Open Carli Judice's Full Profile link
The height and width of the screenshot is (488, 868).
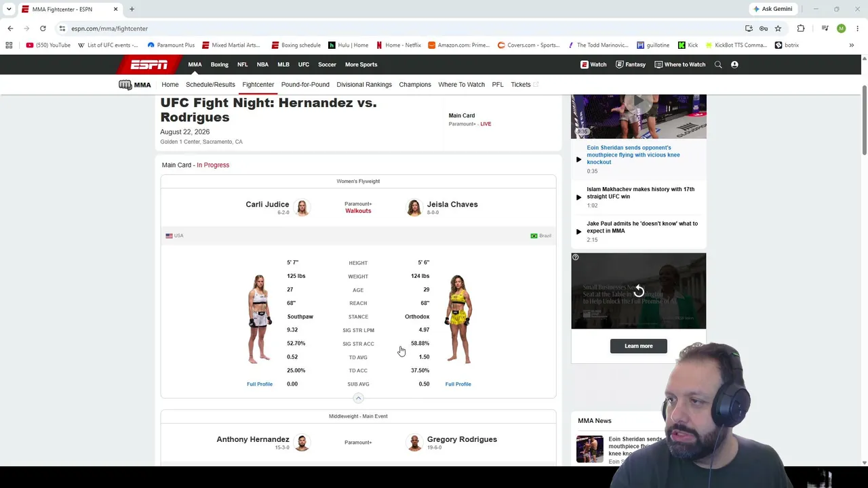[260, 384]
